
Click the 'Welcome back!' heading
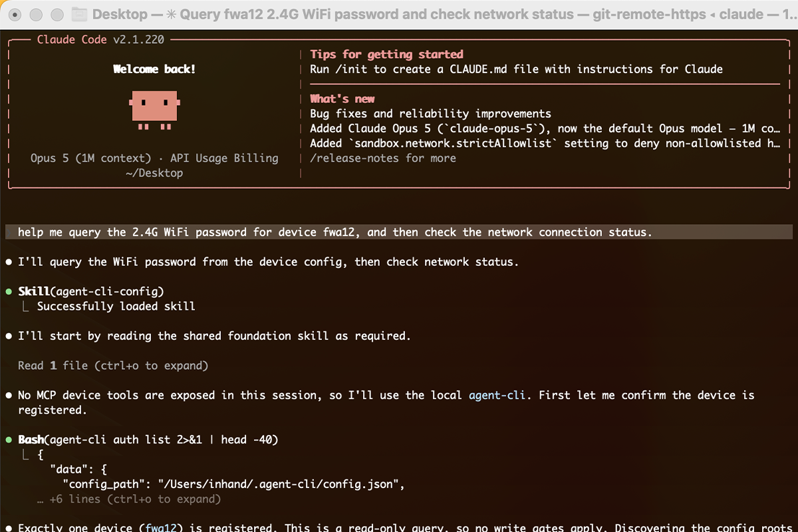tap(154, 69)
